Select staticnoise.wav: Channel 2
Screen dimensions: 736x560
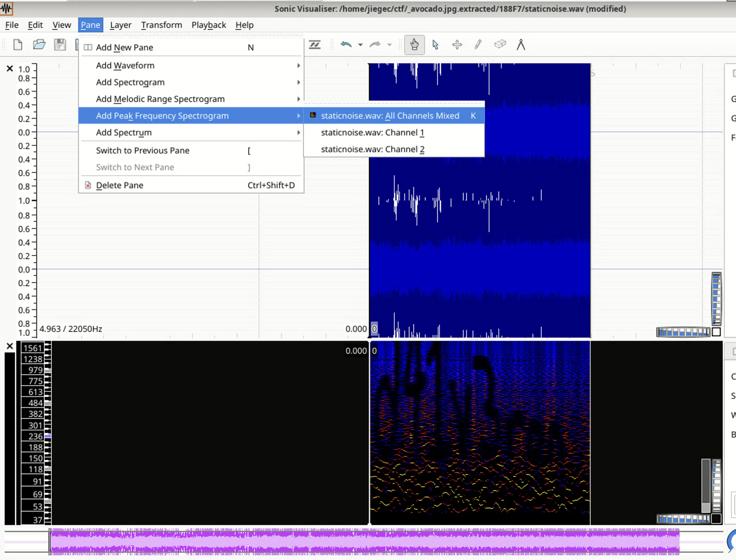394,149
